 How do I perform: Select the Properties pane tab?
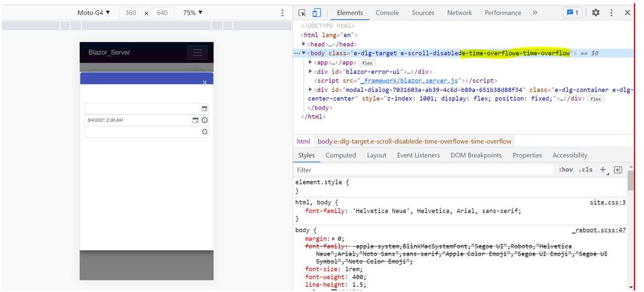[x=527, y=155]
